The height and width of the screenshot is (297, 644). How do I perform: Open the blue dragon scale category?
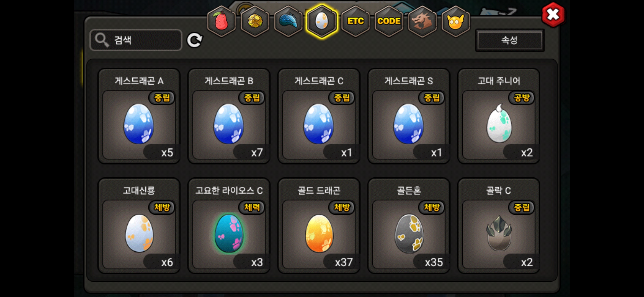click(288, 21)
